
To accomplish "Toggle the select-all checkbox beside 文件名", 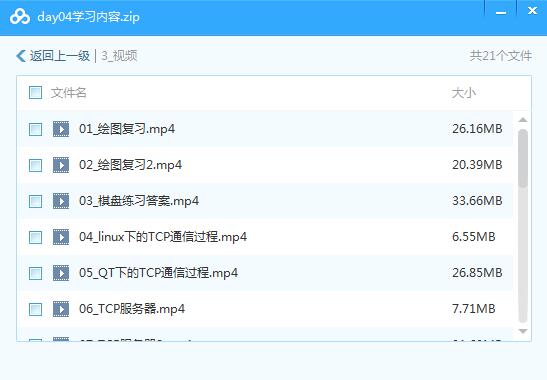I will point(35,93).
